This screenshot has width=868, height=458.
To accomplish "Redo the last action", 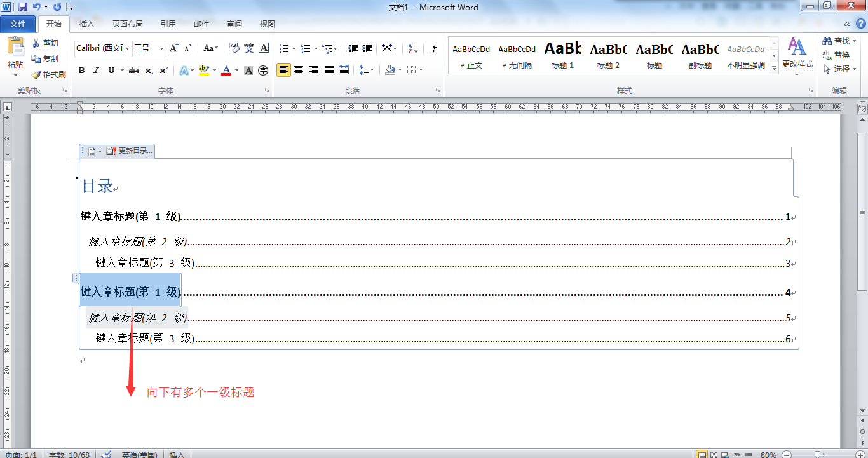I will [57, 7].
